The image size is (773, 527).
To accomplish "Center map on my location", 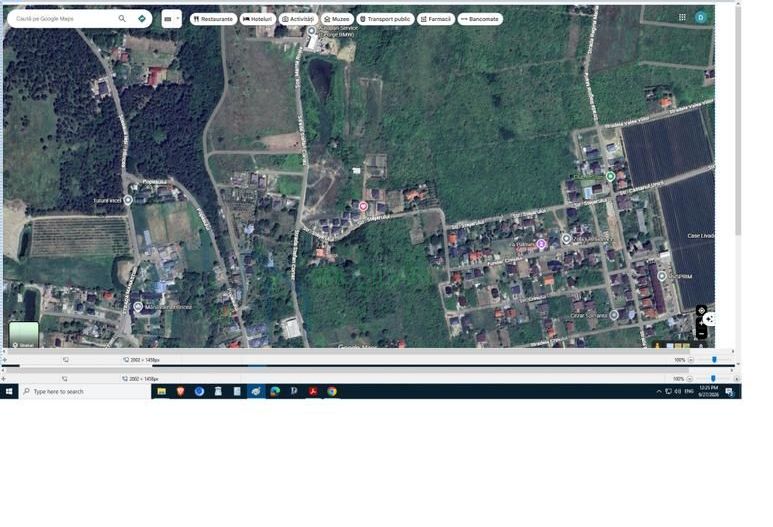I will click(701, 311).
